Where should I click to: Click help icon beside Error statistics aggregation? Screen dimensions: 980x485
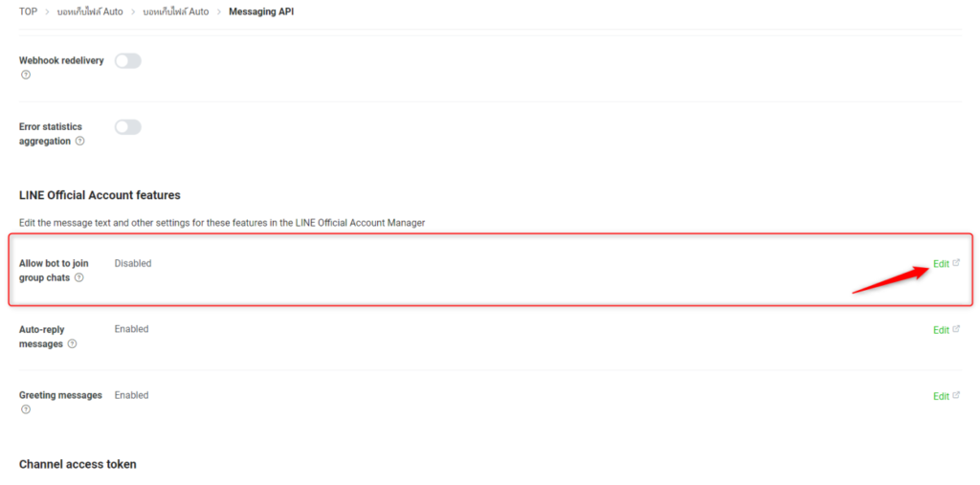[x=80, y=142]
